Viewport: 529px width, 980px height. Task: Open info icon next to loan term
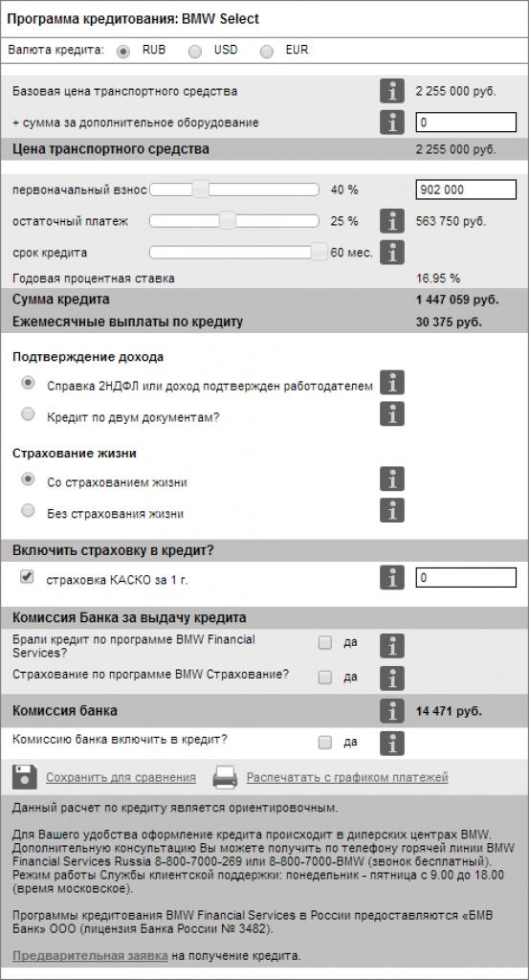pos(392,253)
